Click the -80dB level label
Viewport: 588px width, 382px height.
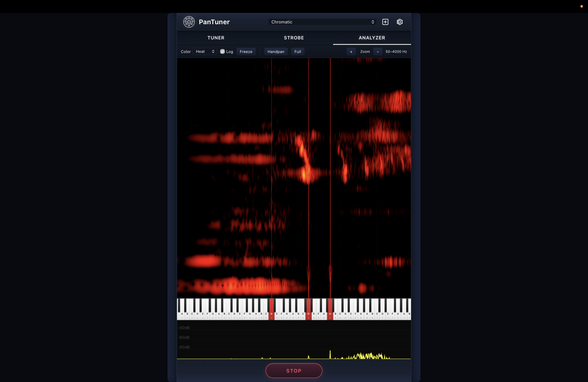[184, 347]
